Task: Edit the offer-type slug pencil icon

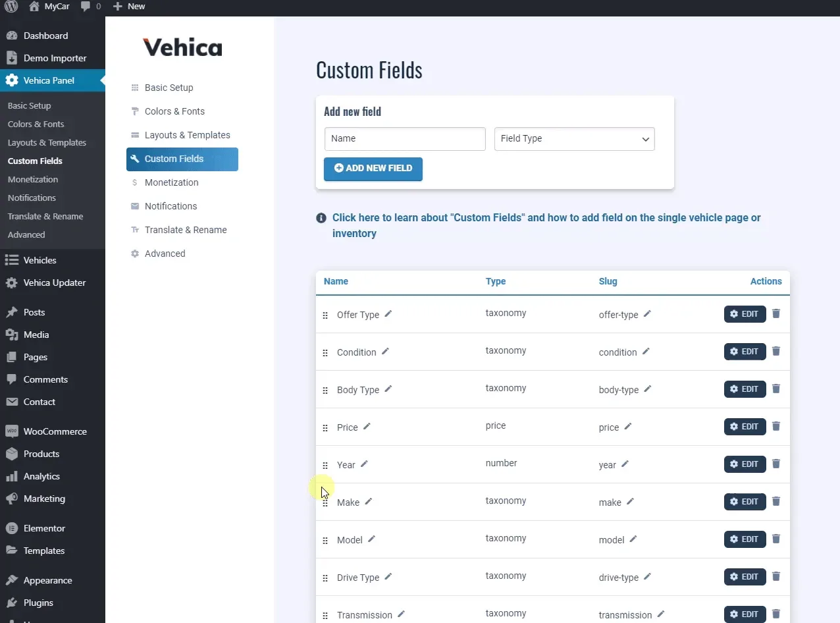Action: [x=647, y=313]
